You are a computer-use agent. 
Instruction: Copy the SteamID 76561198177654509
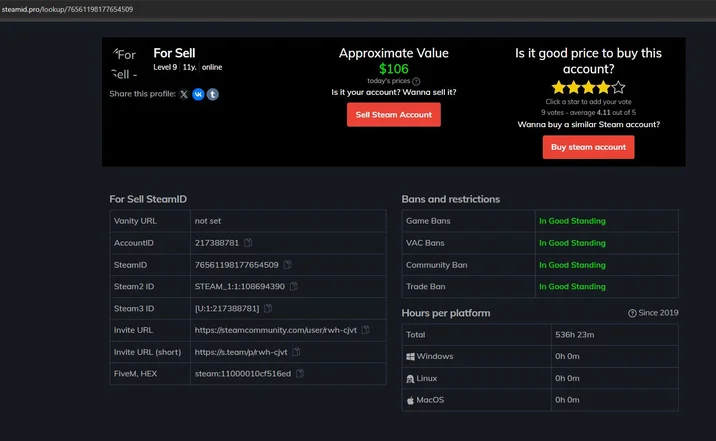(x=287, y=265)
